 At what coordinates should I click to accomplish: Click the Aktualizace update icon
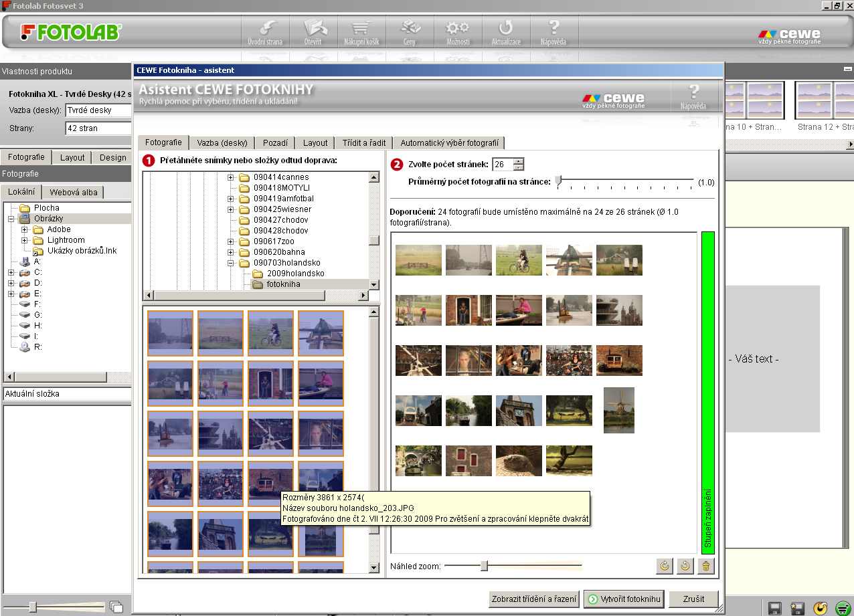tap(505, 31)
